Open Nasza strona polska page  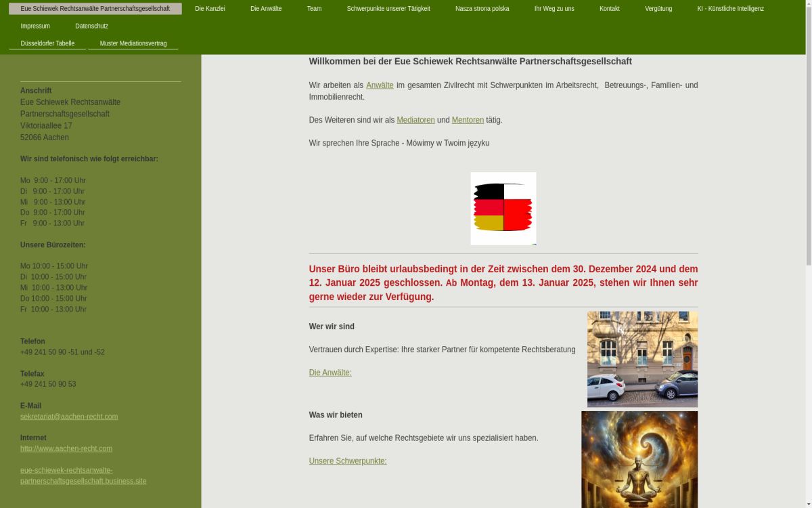(482, 9)
